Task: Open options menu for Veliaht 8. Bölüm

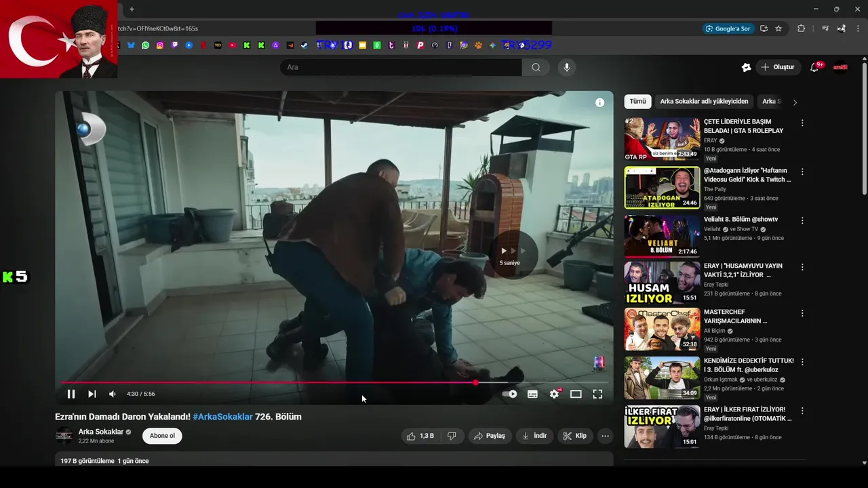Action: tap(802, 221)
